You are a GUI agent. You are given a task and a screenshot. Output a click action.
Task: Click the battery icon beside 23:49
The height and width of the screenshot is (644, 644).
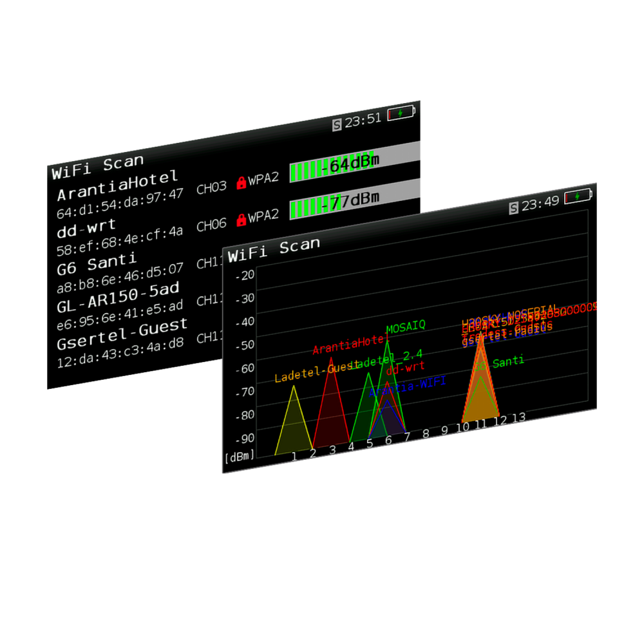578,196
